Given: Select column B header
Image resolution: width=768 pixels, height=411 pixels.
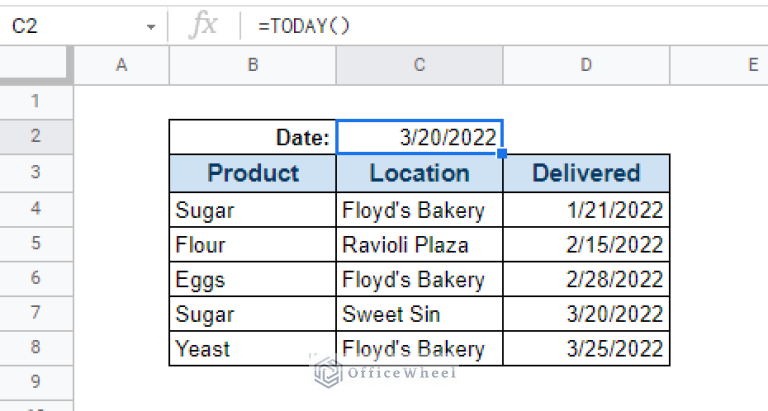Looking at the screenshot, I should [x=252, y=65].
